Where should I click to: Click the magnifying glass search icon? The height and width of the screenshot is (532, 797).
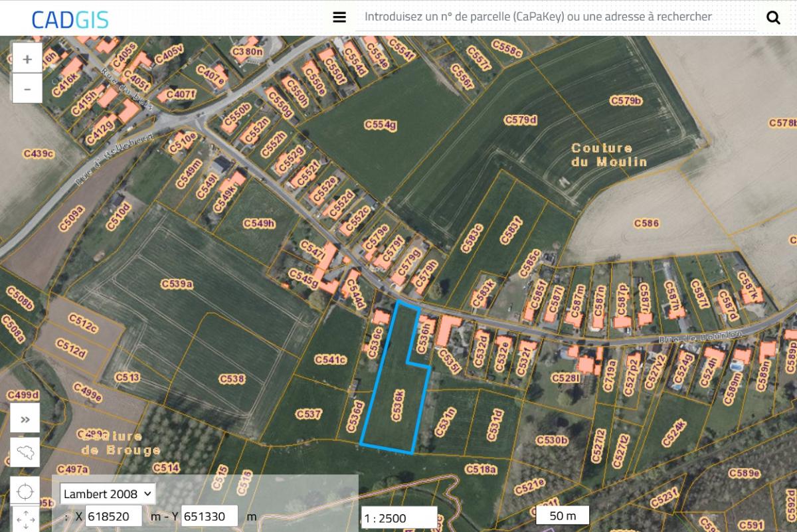coord(773,17)
